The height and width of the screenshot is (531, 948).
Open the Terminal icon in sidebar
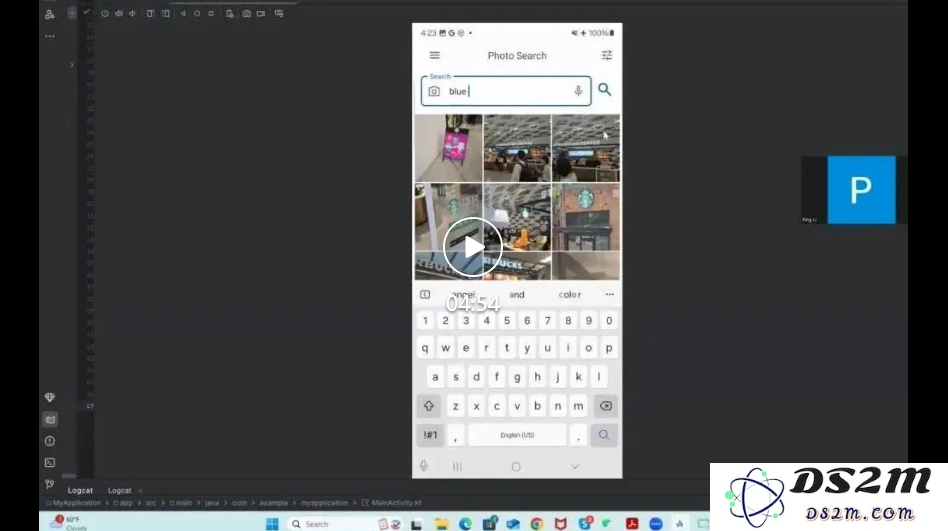50,463
